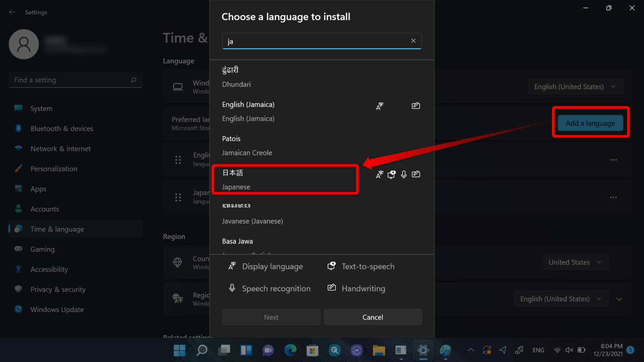The height and width of the screenshot is (362, 644).
Task: Click the speech recognition microphone icon for Japanese
Action: (404, 174)
